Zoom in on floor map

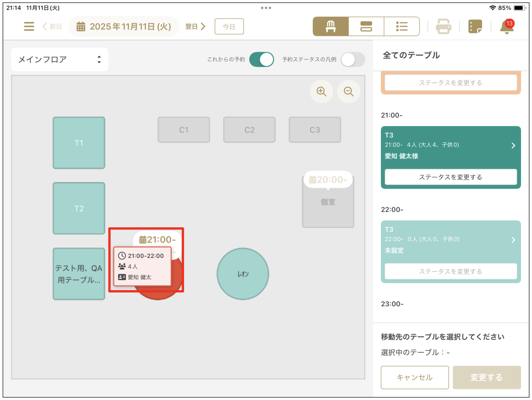[321, 91]
